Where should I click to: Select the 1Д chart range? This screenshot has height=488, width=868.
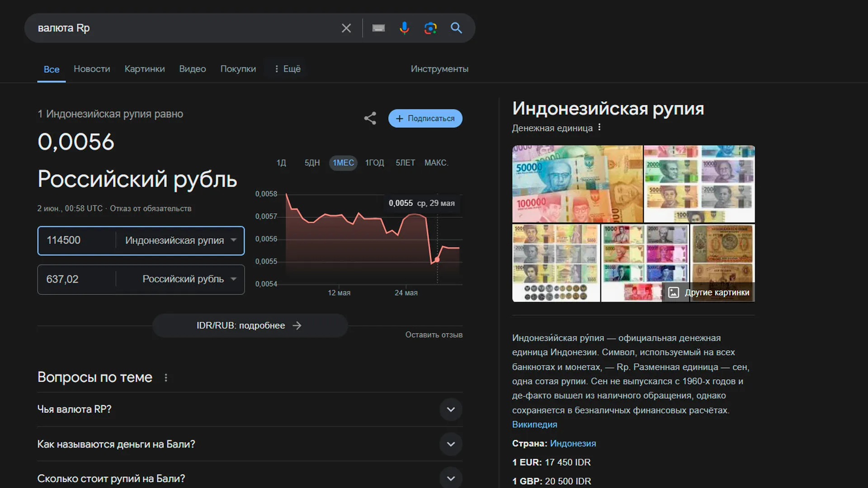tap(281, 163)
